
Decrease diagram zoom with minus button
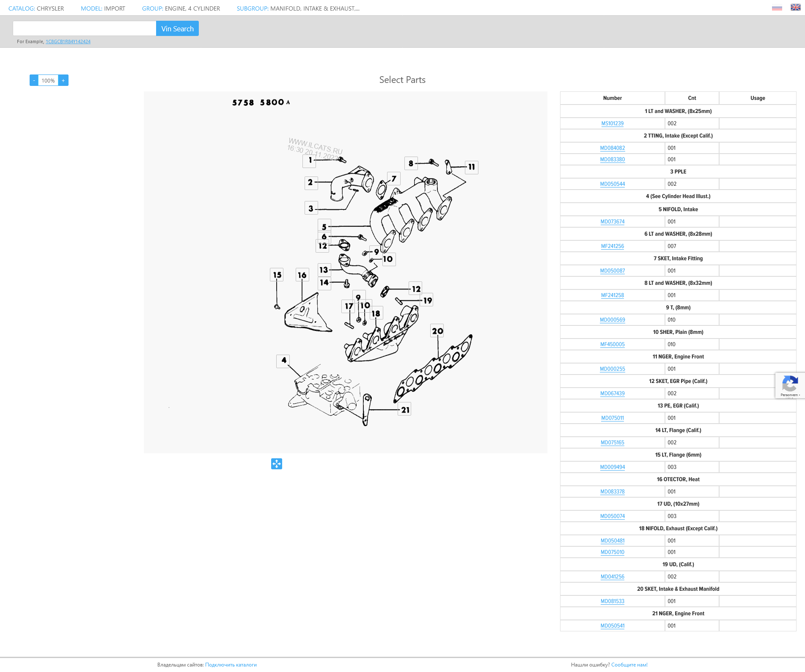click(x=34, y=80)
